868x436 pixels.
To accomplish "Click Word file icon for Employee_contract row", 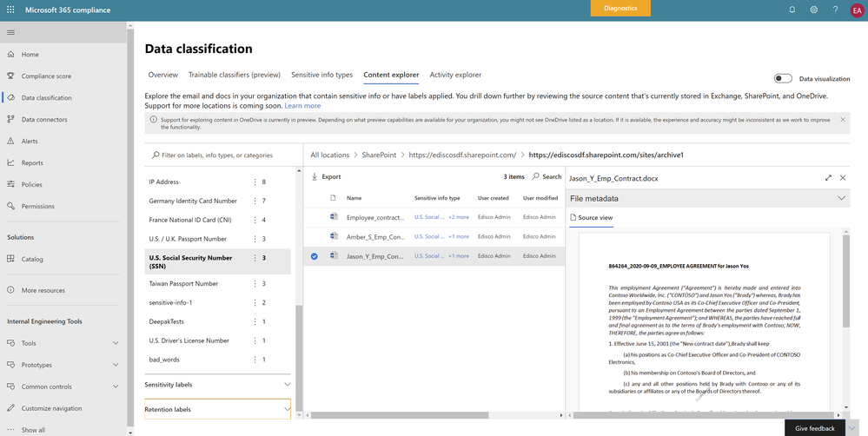I will pos(334,216).
